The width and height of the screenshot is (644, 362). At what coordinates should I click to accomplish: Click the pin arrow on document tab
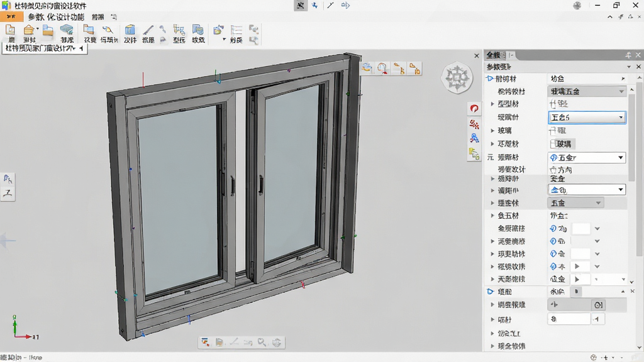[81, 48]
